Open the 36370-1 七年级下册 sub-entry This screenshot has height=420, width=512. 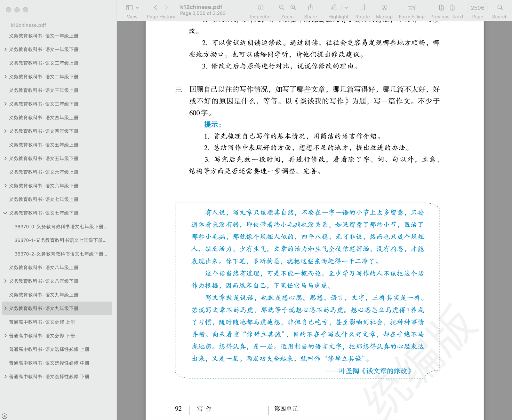click(x=60, y=240)
